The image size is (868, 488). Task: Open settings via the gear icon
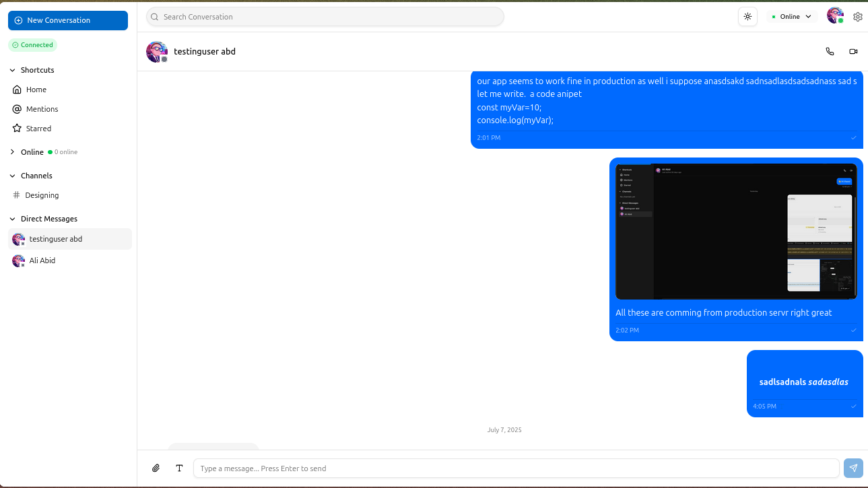pos(857,17)
